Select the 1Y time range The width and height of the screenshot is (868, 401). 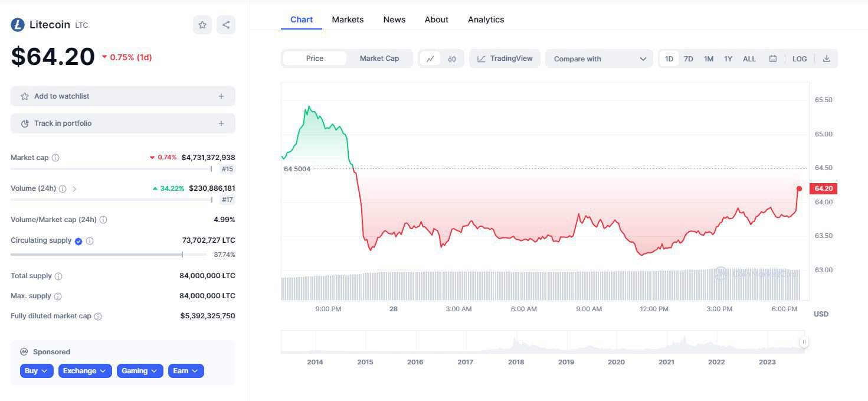(x=728, y=58)
